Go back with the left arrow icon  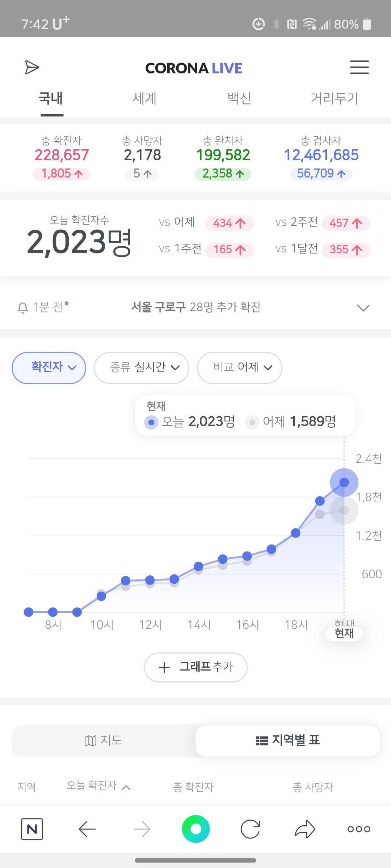[x=87, y=829]
